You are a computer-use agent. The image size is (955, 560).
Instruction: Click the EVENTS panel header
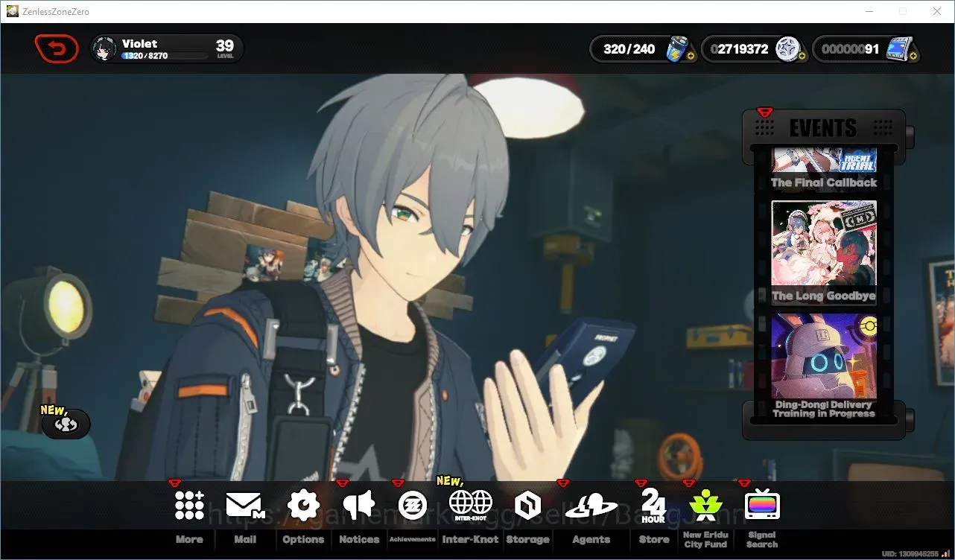click(x=823, y=127)
